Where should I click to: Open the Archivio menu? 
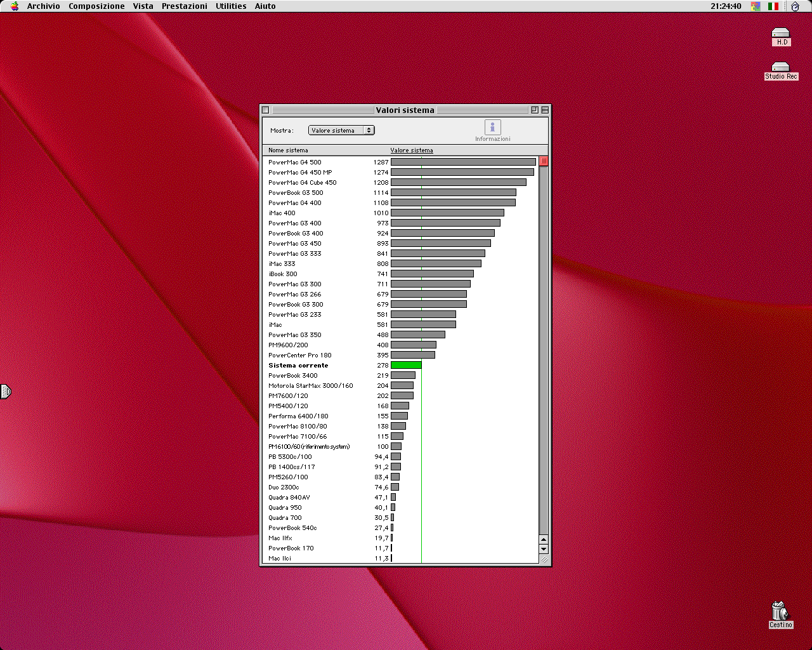43,6
